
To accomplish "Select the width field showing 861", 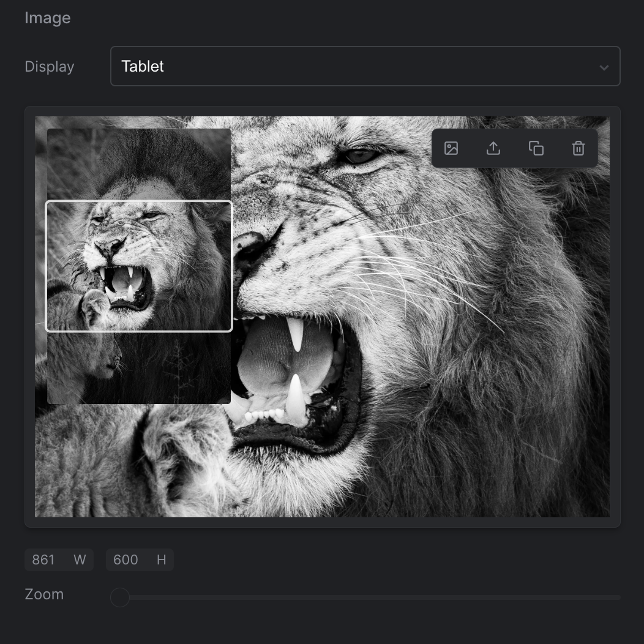I will (x=59, y=560).
